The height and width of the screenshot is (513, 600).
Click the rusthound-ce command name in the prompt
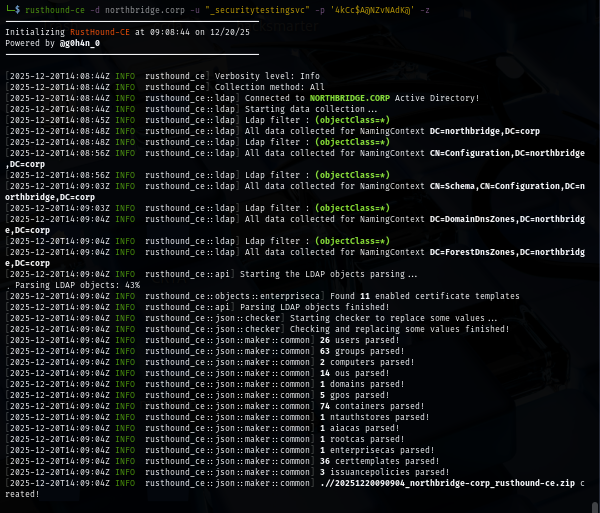(55, 10)
